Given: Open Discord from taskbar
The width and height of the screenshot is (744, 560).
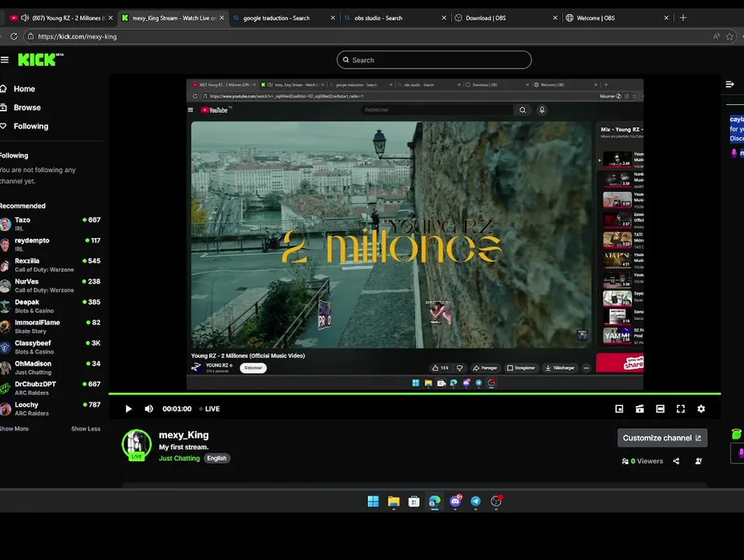Looking at the screenshot, I should 455,501.
